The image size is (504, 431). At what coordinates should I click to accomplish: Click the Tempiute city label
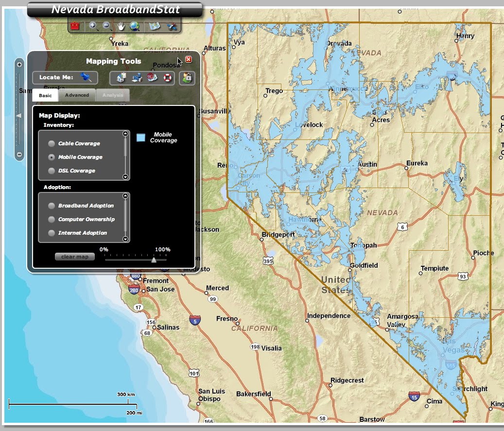pos(434,268)
